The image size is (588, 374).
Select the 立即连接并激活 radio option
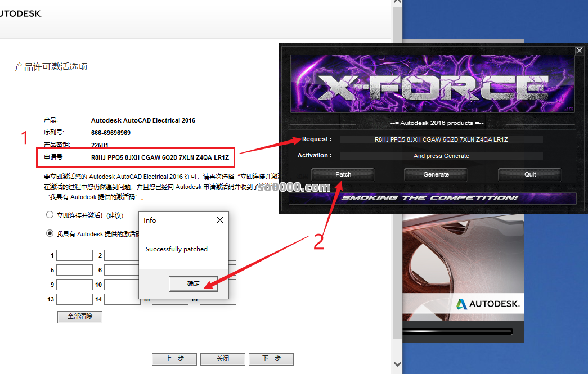coord(50,215)
